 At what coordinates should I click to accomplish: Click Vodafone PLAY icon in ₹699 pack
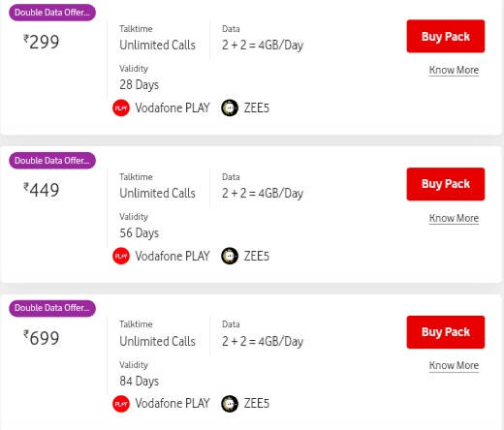[121, 404]
